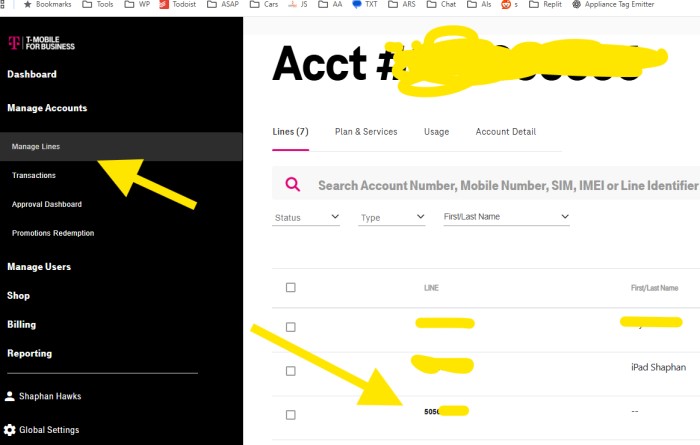Click the magenta search magnifier icon
The height and width of the screenshot is (445, 700).
[292, 183]
